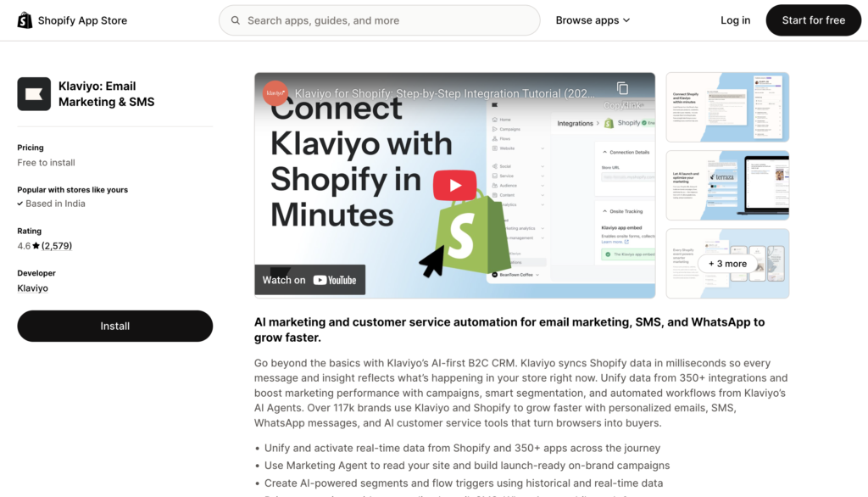The width and height of the screenshot is (868, 497).
Task: Install the Klaviyo app
Action: (114, 326)
